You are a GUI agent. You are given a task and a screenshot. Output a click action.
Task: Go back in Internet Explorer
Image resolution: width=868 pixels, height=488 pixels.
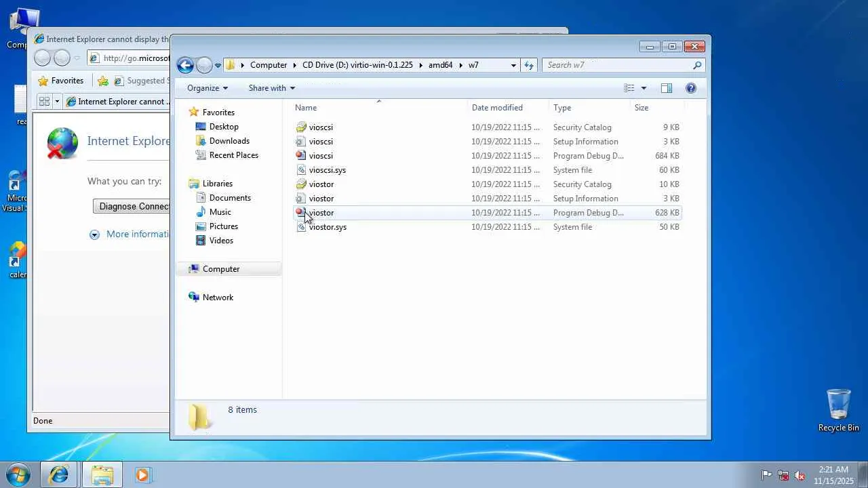tap(42, 58)
